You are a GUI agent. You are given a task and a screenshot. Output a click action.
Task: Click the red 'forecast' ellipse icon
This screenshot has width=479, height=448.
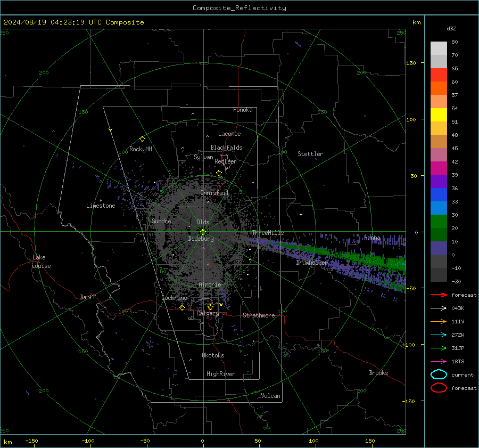tap(439, 388)
